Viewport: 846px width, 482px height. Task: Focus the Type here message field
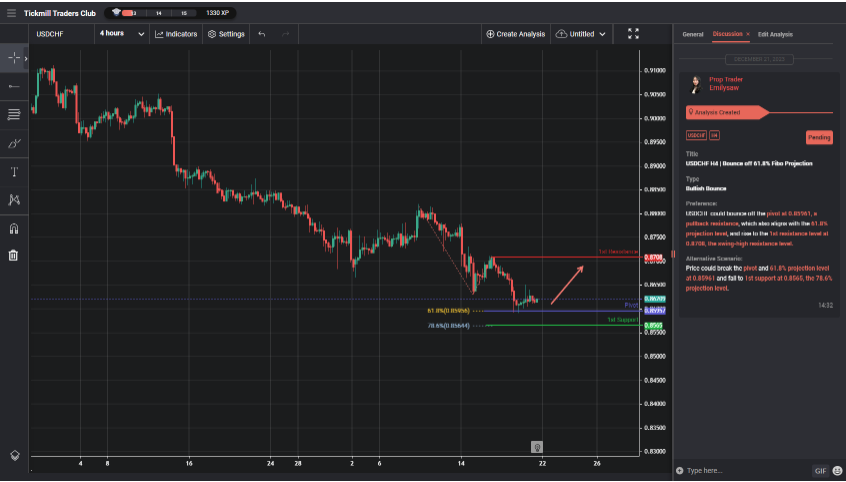coord(747,471)
